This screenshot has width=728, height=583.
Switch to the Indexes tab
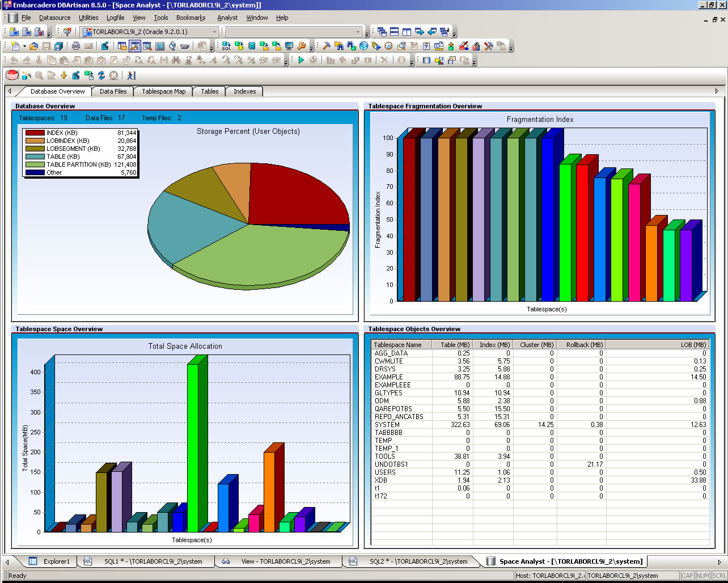point(244,91)
